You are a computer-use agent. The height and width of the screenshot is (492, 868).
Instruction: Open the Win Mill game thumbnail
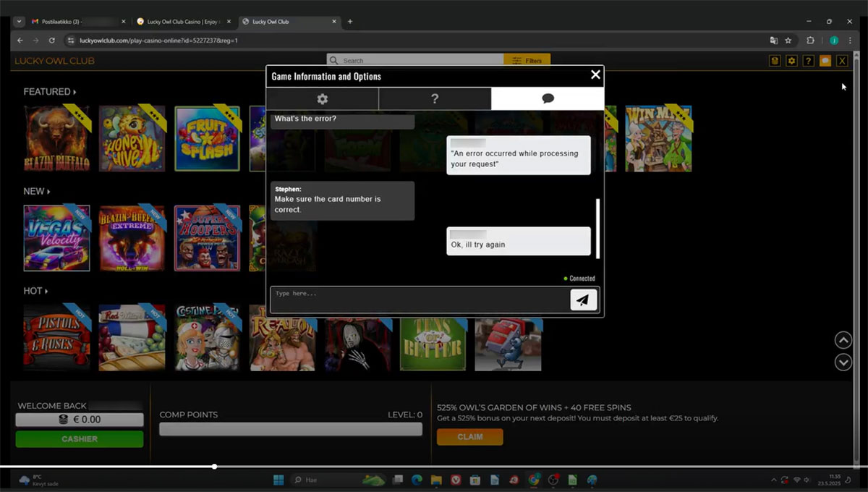[658, 138]
